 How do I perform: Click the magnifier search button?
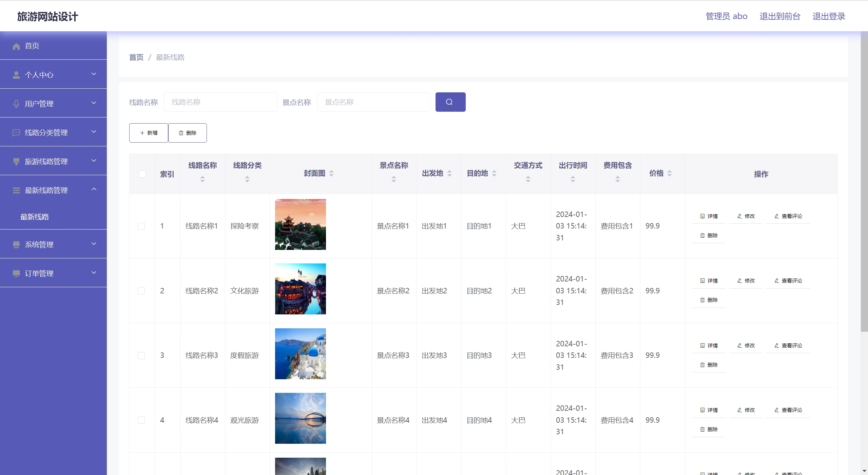click(450, 102)
